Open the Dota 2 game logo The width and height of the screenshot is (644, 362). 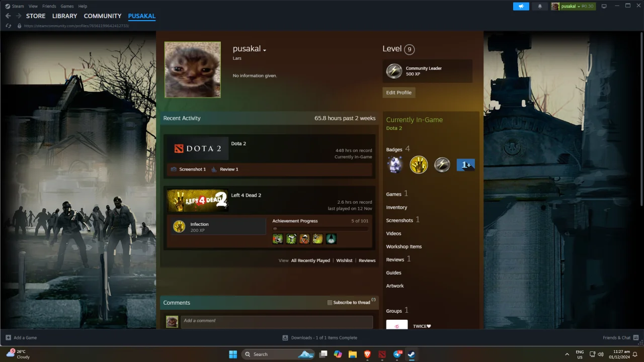(x=198, y=148)
